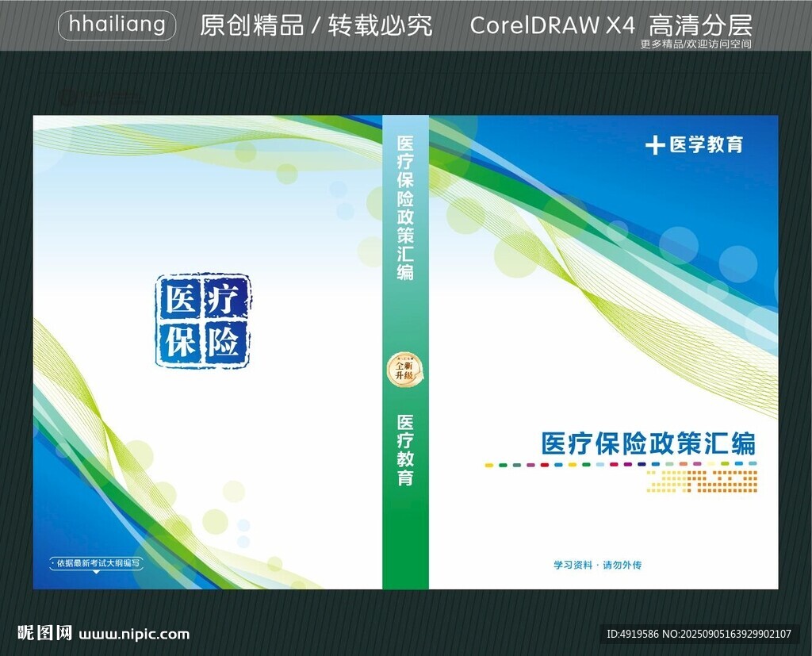812x656 pixels.
Task: Click the '依据最新考试大纲编写' label
Action: click(96, 563)
